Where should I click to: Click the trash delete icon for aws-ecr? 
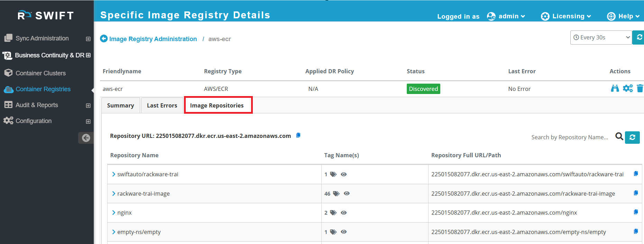click(640, 88)
